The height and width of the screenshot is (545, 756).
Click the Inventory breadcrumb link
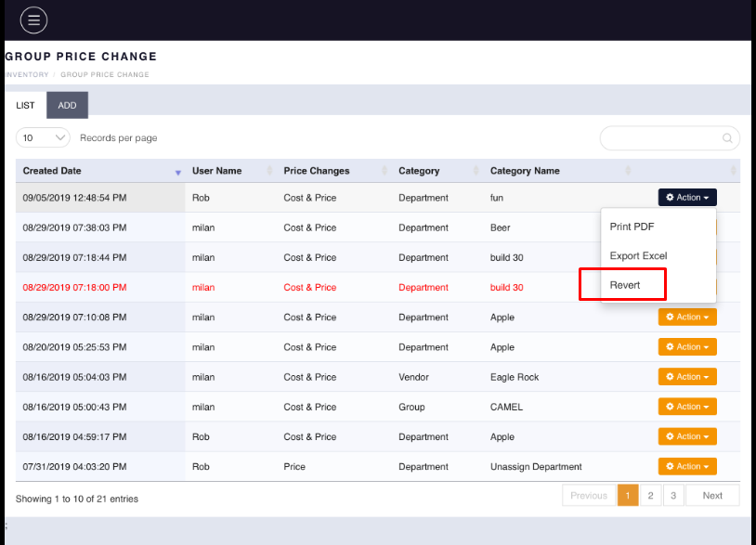coord(26,74)
